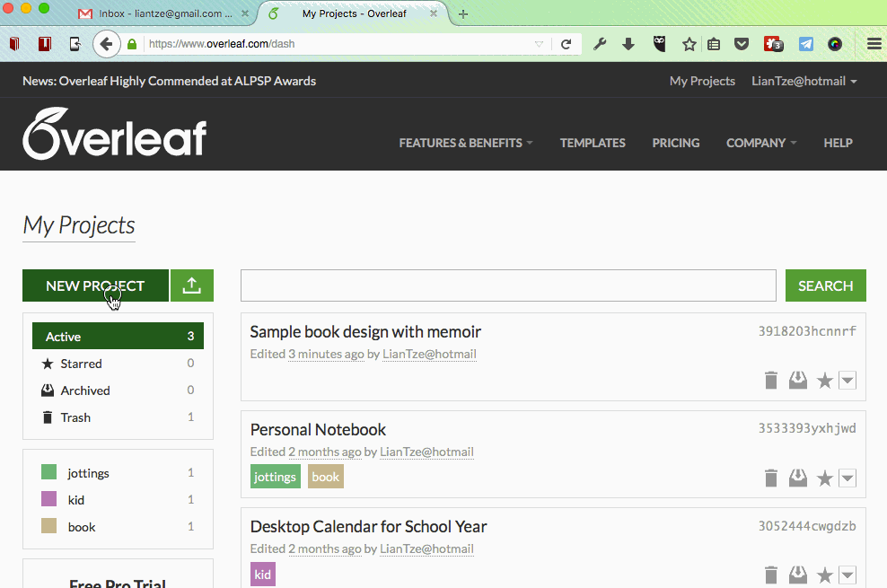Image resolution: width=887 pixels, height=588 pixels.
Task: Click the Pocket toolbar icon
Action: tap(742, 43)
